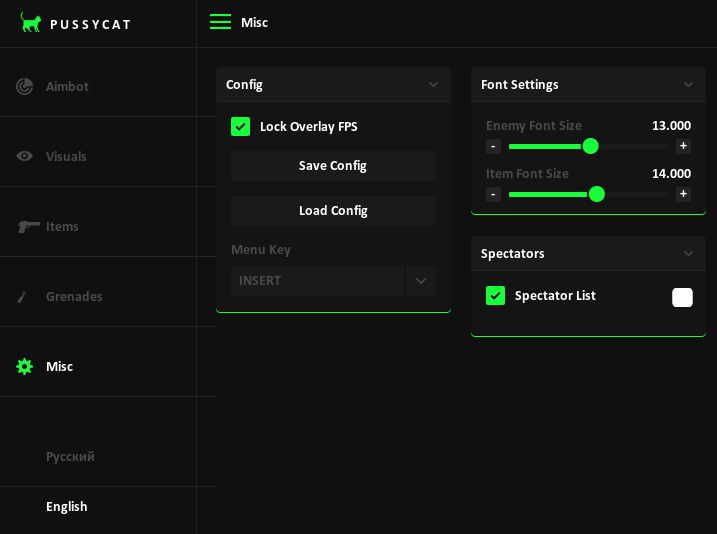Click the Items pistol icon

pos(28,226)
